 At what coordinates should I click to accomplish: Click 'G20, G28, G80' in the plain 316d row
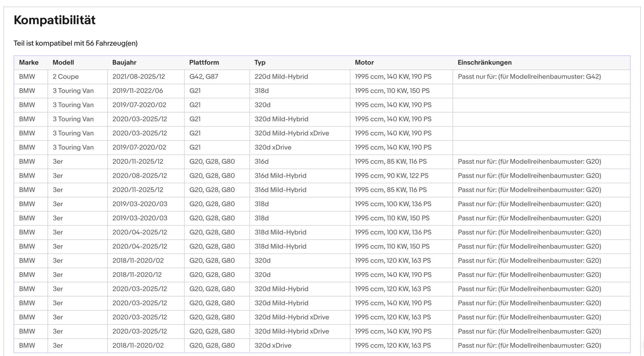pos(212,161)
